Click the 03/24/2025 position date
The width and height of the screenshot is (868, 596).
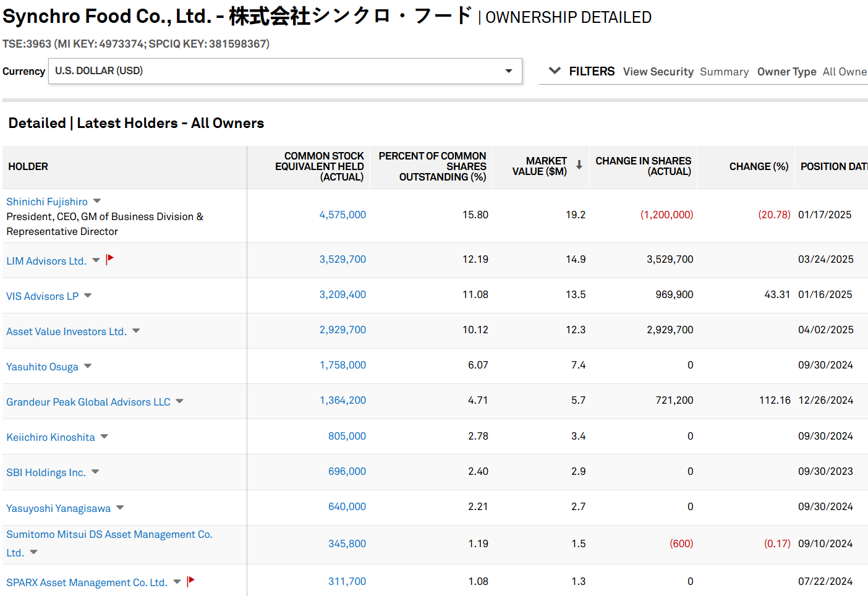tap(826, 259)
